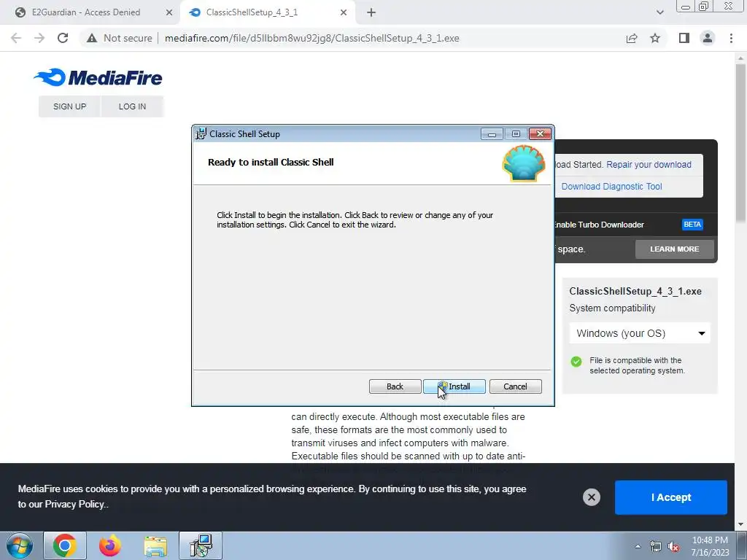Open a new browser tab

point(371,12)
